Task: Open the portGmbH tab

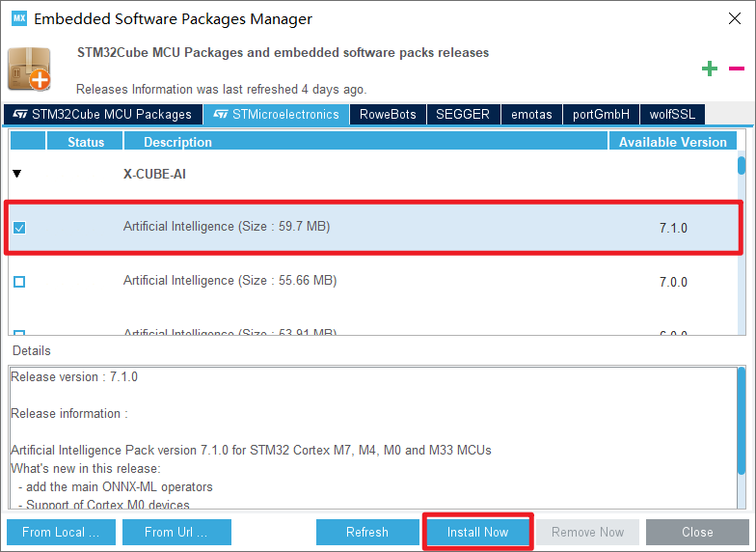Action: pyautogui.click(x=602, y=114)
